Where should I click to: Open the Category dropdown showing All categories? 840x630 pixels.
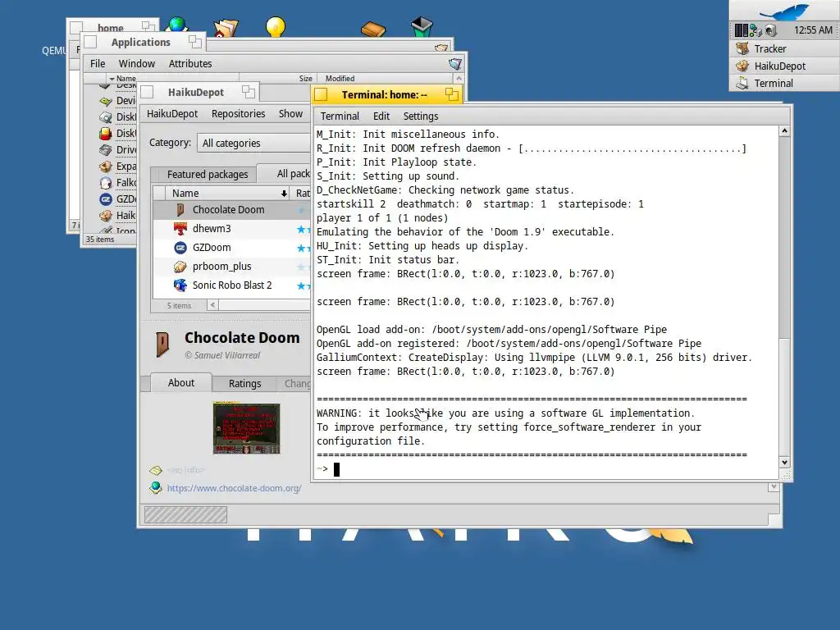point(253,144)
